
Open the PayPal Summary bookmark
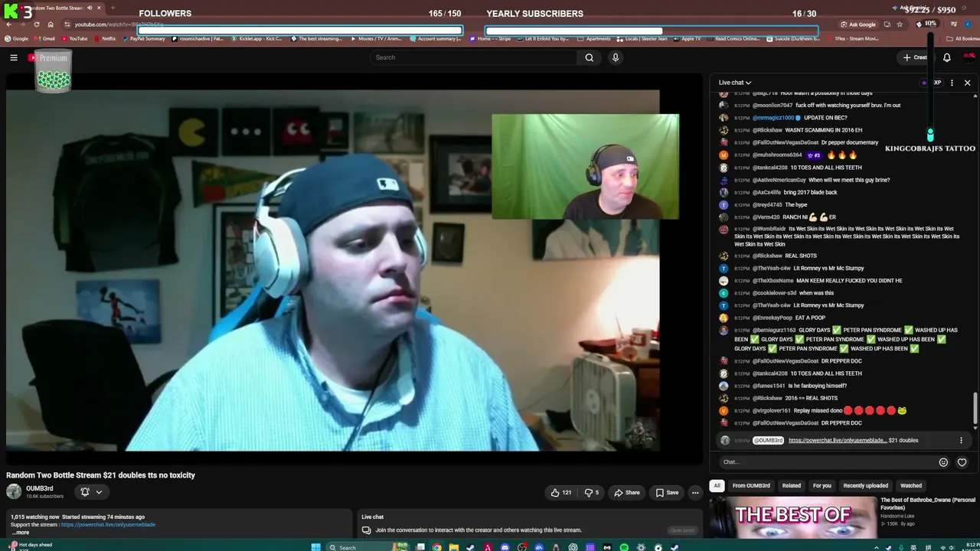coord(143,38)
